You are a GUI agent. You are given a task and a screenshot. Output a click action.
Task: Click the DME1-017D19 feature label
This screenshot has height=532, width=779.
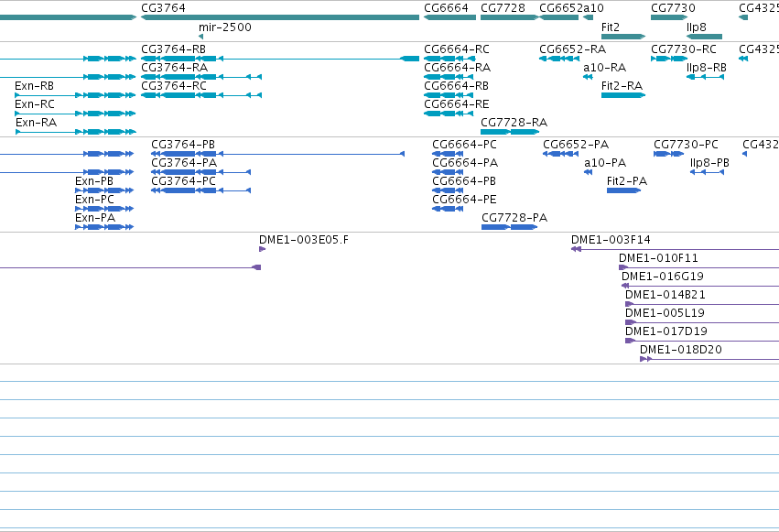(x=666, y=331)
